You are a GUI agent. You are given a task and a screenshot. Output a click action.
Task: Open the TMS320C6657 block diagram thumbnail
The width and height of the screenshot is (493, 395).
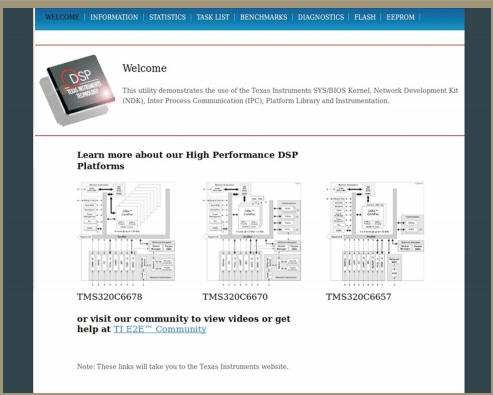(376, 233)
